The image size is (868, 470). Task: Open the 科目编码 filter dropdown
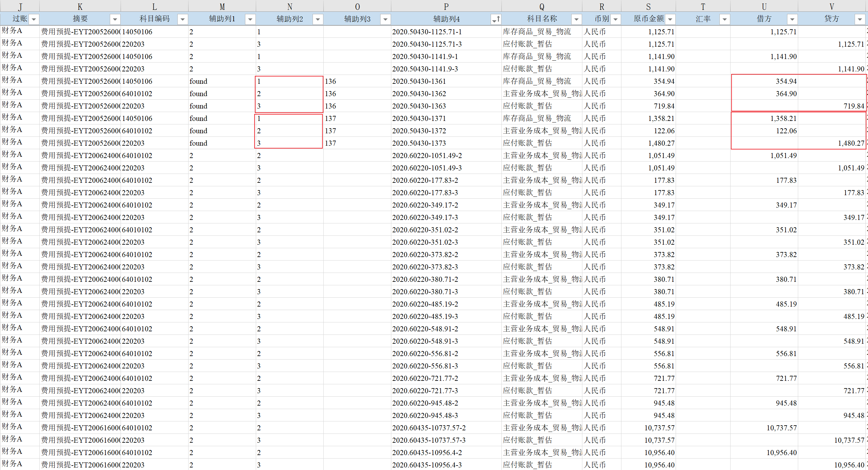(x=182, y=19)
